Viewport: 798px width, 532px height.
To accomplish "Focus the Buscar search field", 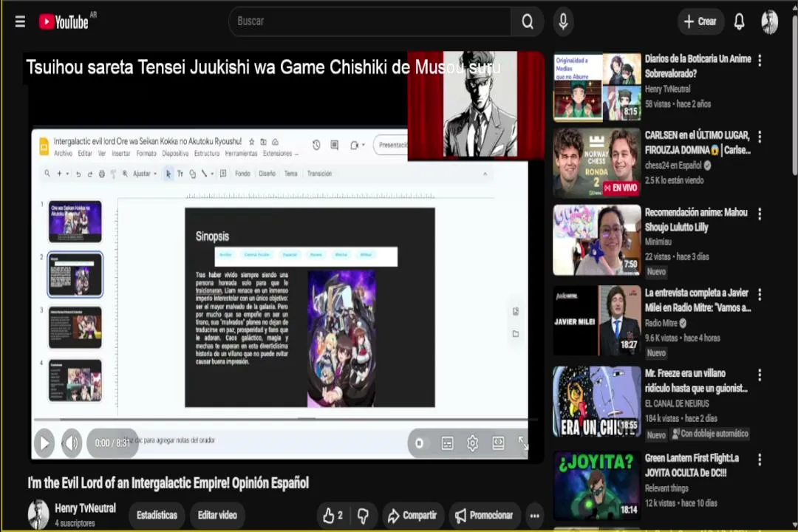I will click(370, 21).
